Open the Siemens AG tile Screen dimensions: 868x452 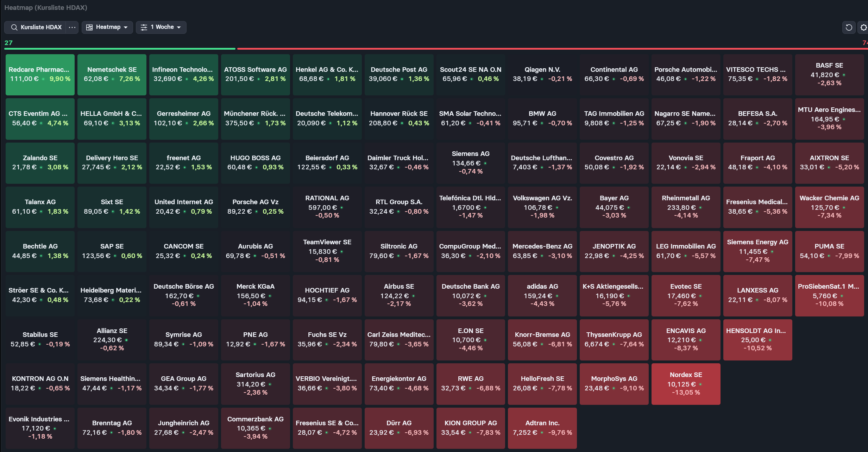471,163
